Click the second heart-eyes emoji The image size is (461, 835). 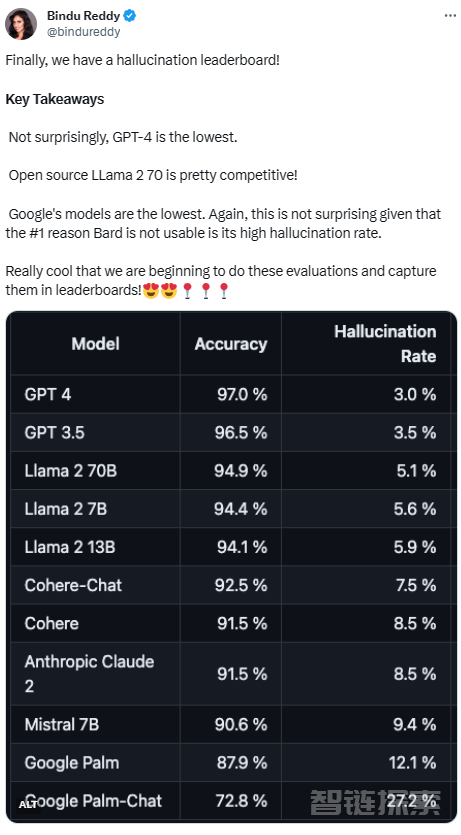point(169,290)
